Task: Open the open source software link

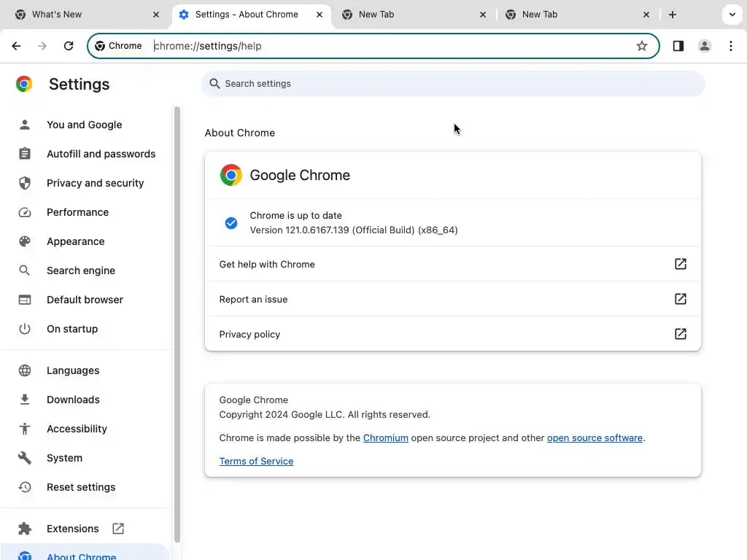Action: pyautogui.click(x=595, y=437)
